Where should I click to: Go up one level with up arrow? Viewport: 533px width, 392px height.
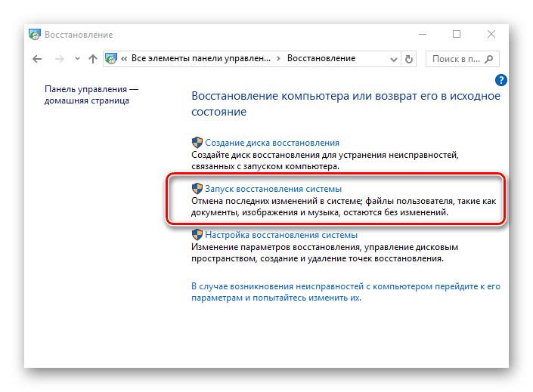93,59
